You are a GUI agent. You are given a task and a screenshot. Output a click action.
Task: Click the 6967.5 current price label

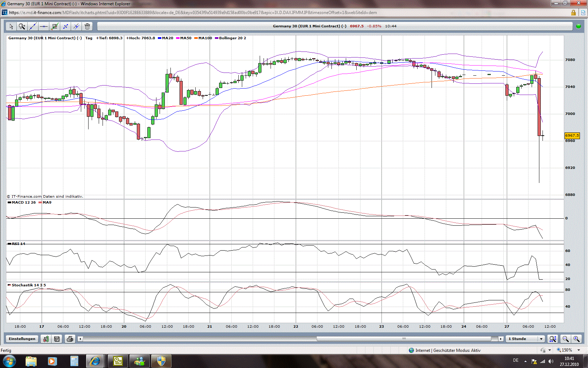[x=572, y=136]
